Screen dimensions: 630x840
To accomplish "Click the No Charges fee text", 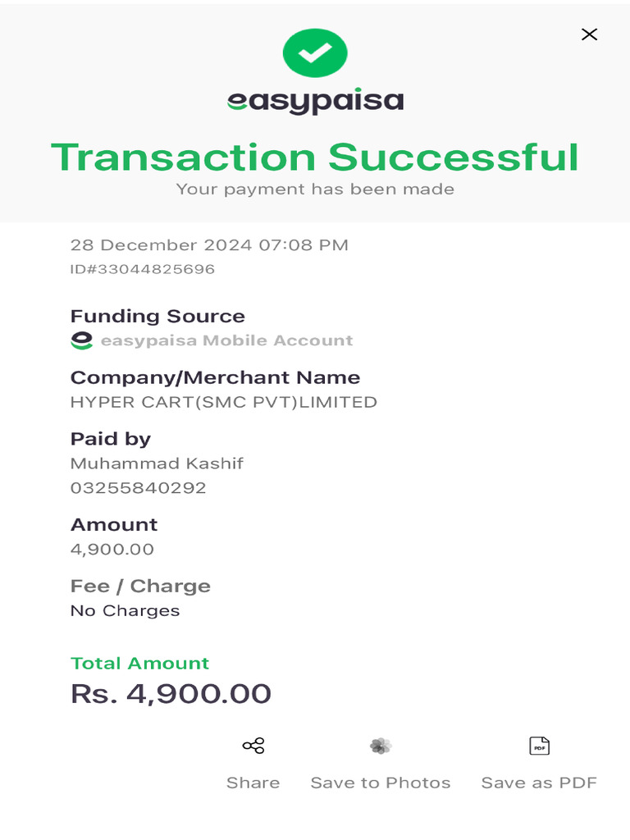I will click(125, 610).
